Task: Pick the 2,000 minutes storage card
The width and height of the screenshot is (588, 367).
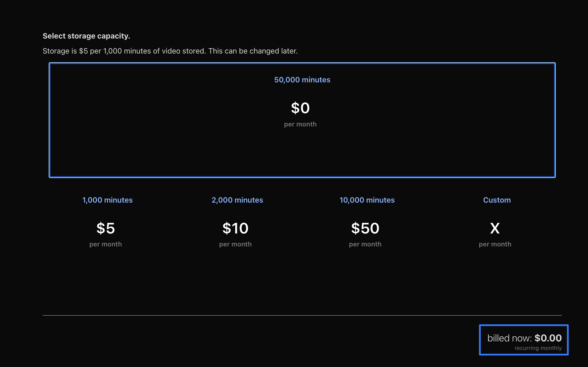Action: pos(237,271)
